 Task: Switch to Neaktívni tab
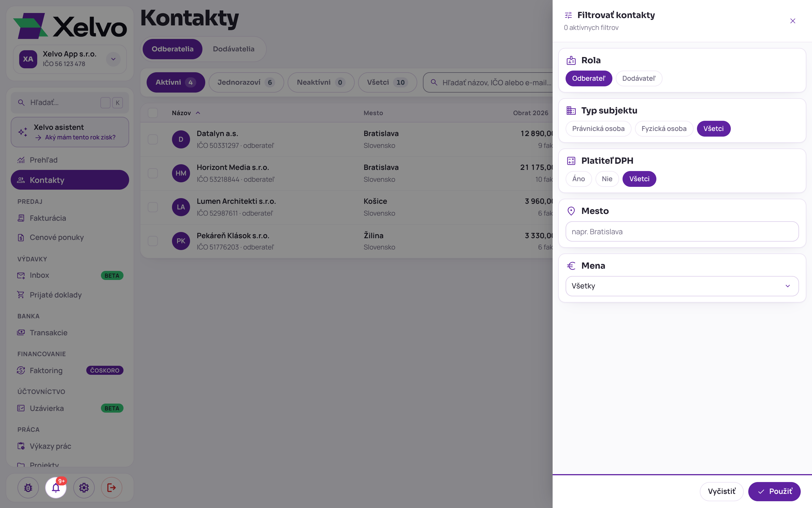pos(321,82)
